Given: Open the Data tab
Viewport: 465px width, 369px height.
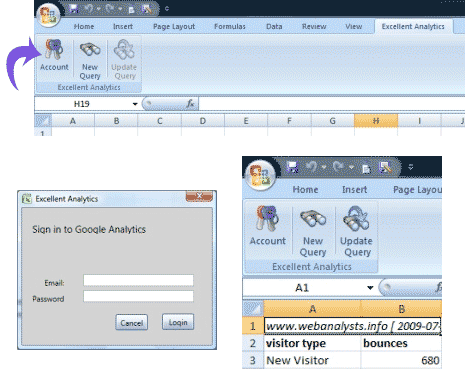Looking at the screenshot, I should (x=274, y=27).
